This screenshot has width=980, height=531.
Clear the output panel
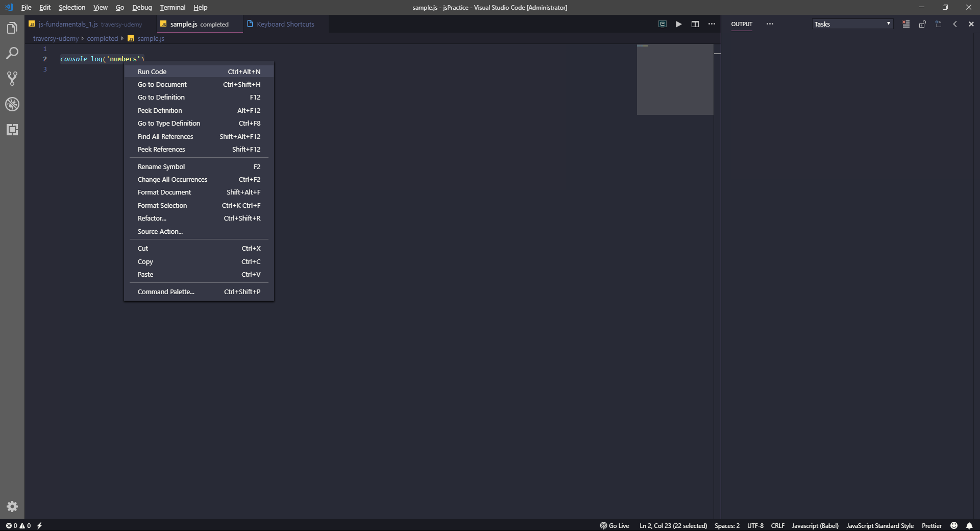(x=906, y=24)
